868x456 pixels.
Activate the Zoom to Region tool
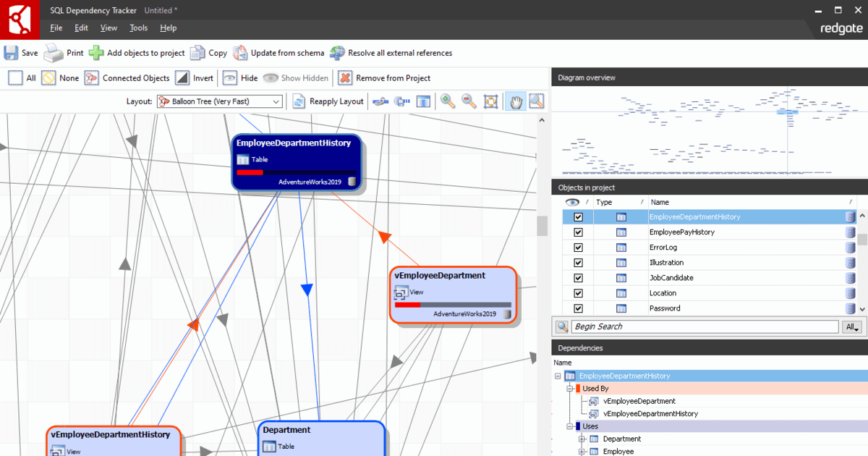[536, 101]
